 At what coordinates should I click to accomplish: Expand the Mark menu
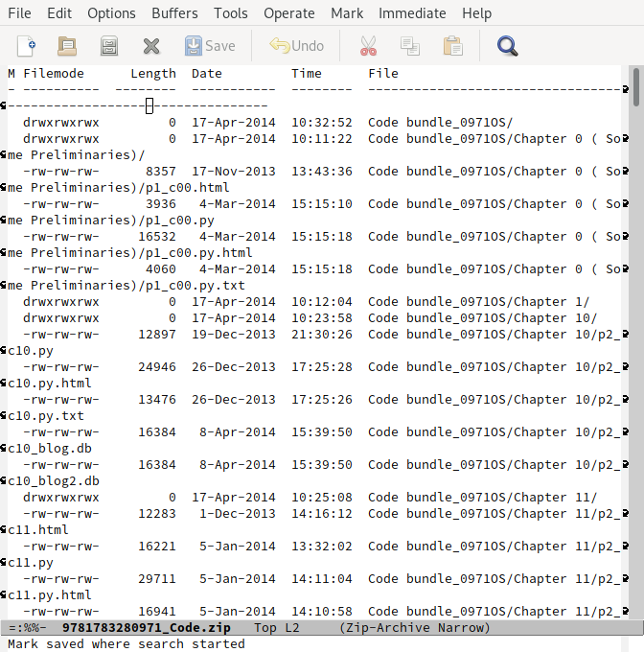347,13
